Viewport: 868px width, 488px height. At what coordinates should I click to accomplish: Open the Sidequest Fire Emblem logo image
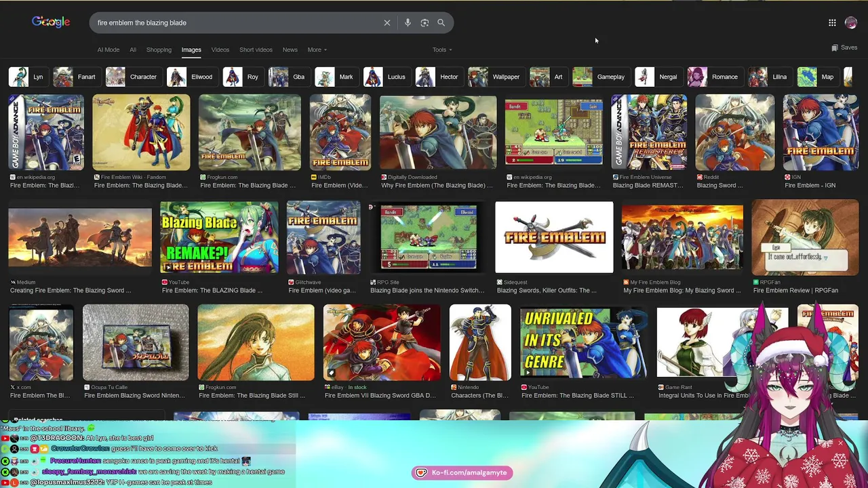554,237
